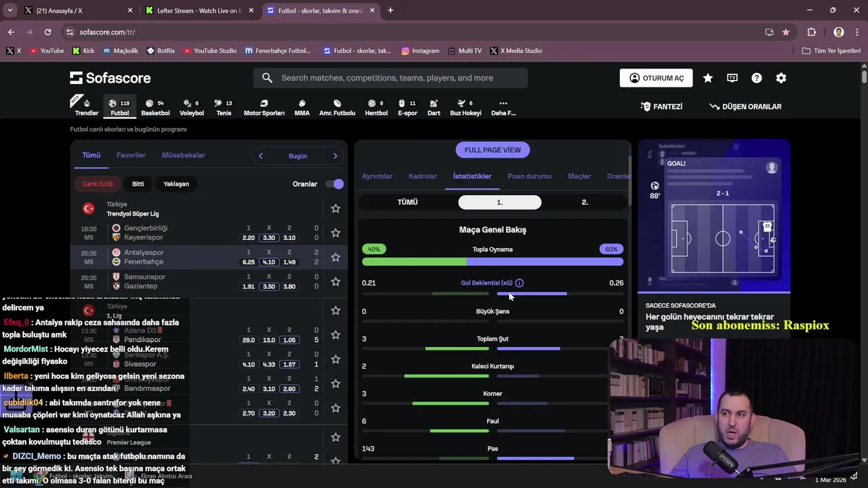Open the YouTube bookmark
This screenshot has height=488, width=868.
[46, 51]
